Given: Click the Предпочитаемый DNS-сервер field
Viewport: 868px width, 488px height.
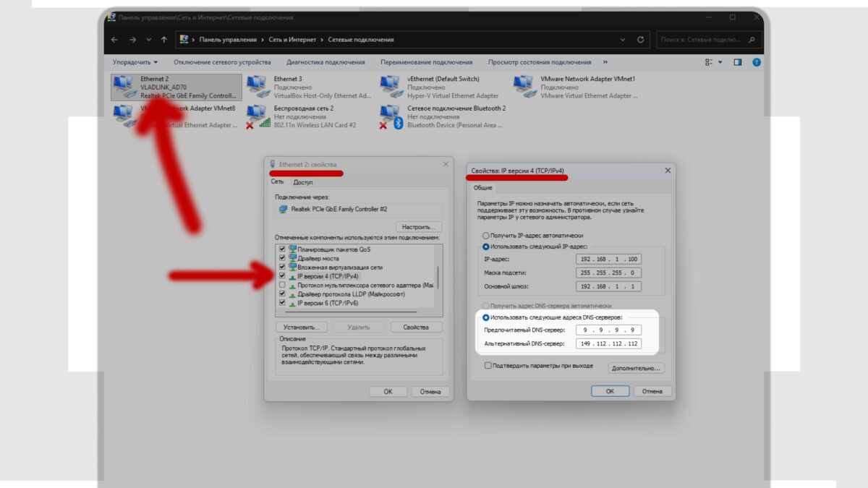Looking at the screenshot, I should point(609,330).
